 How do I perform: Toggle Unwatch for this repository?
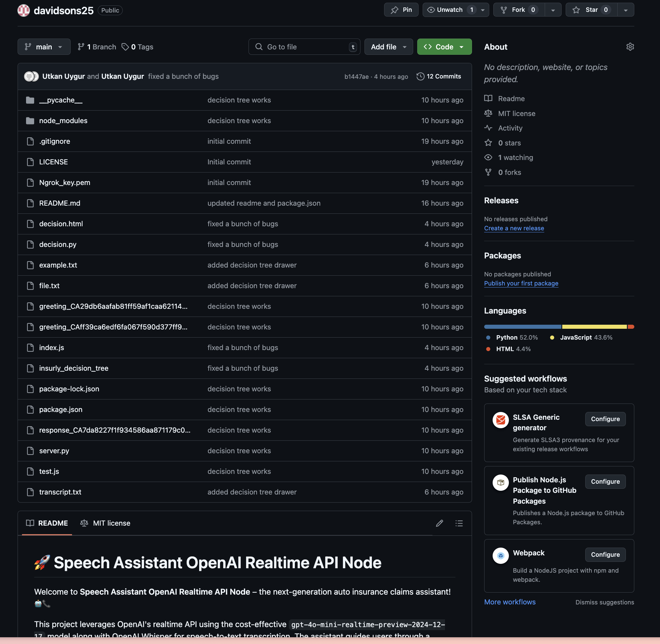click(x=449, y=10)
